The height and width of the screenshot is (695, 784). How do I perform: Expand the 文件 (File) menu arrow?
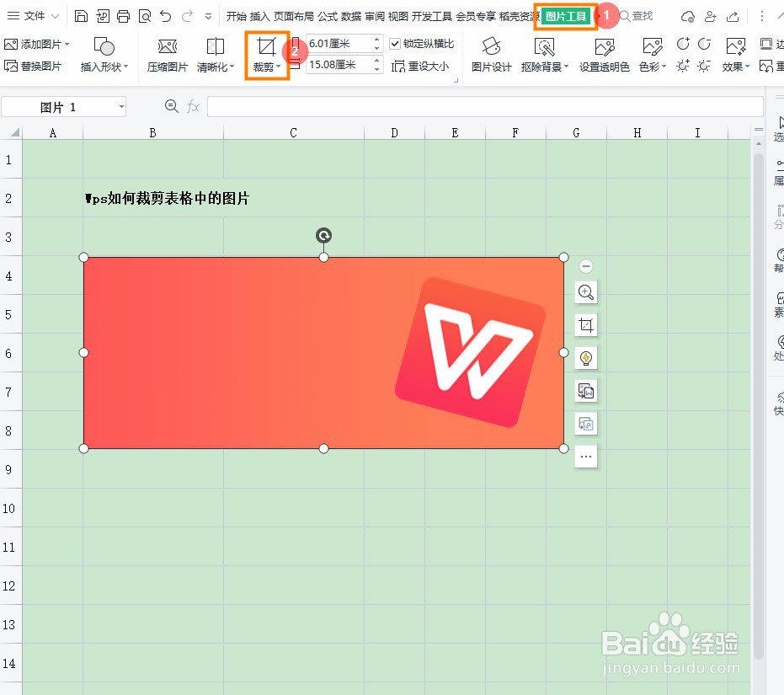(56, 16)
